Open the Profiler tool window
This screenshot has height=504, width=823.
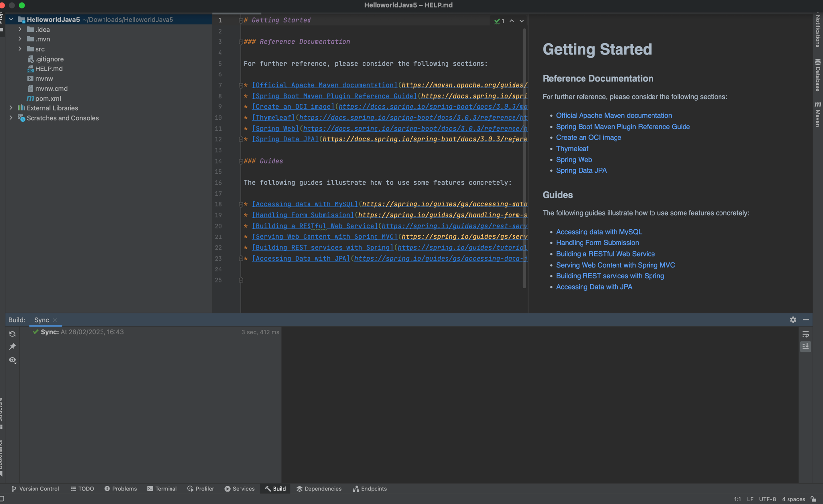point(201,489)
